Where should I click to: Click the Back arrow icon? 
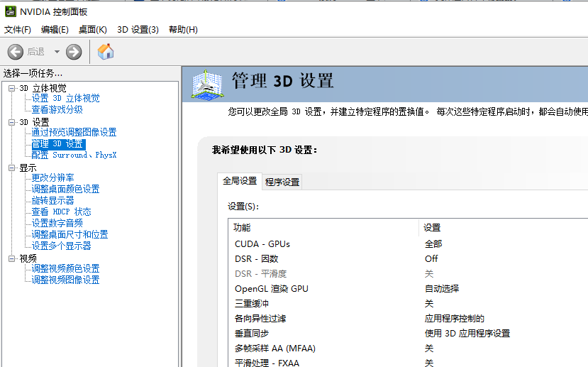coord(15,52)
